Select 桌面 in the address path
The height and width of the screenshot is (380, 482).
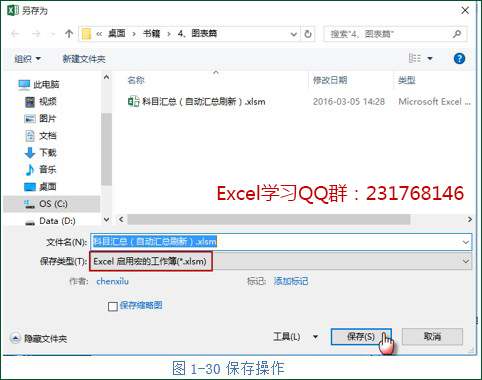117,34
